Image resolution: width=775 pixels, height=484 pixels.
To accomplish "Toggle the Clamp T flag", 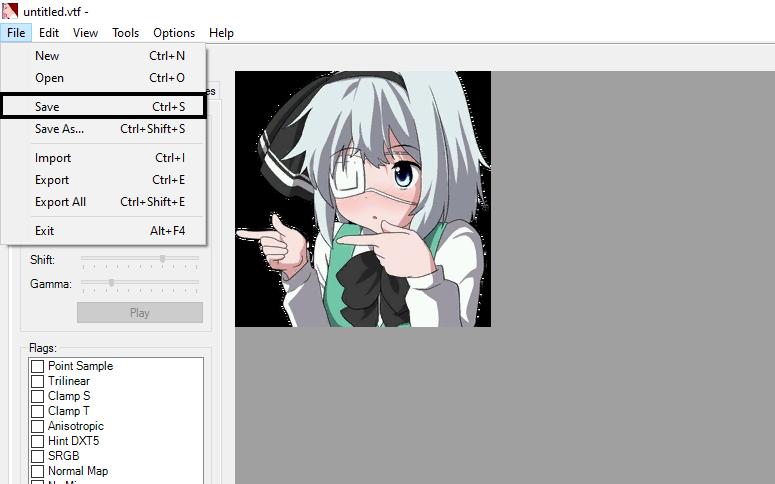I will coord(38,411).
